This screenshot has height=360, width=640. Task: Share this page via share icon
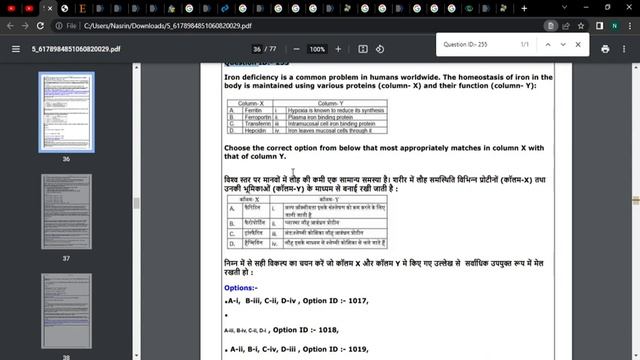tap(566, 26)
